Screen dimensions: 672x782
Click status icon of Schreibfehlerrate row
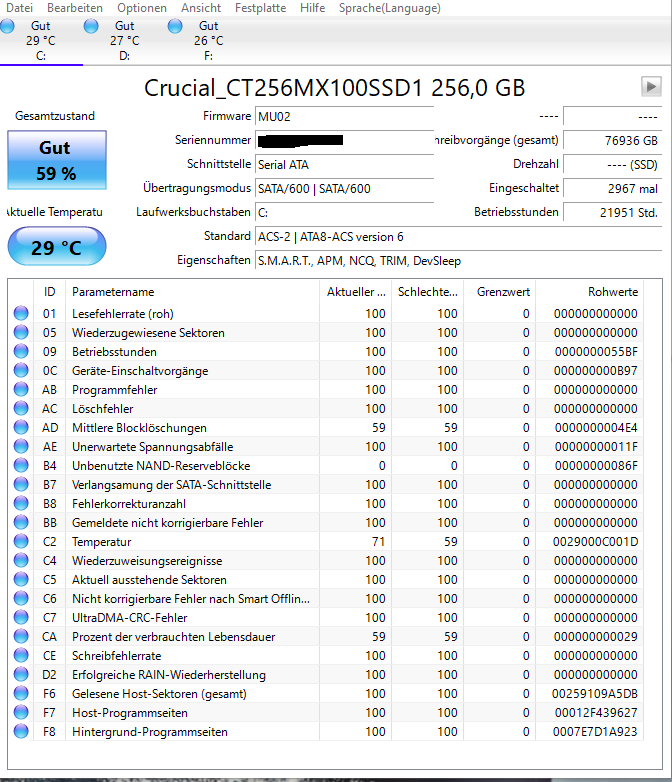tap(21, 655)
